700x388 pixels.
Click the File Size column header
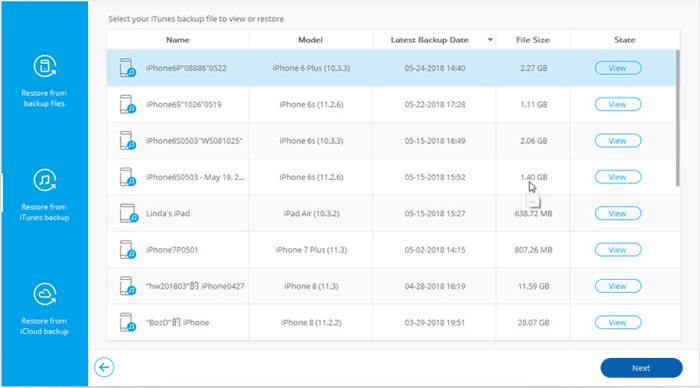[533, 40]
